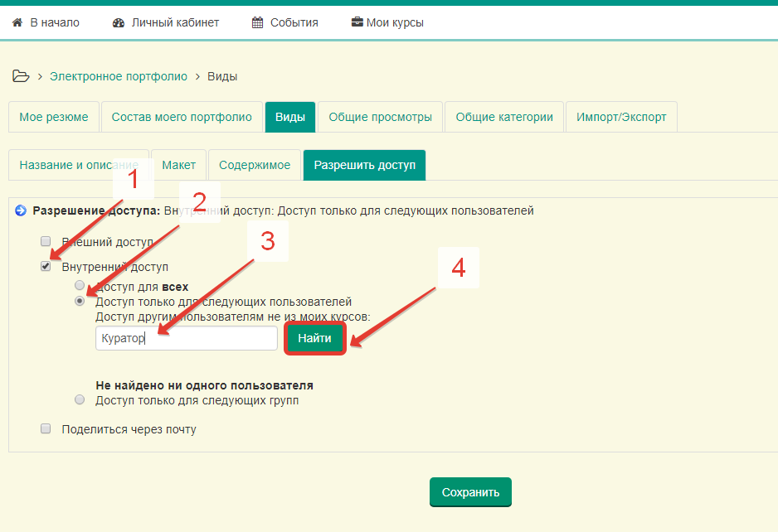The image size is (778, 532).
Task: Choose Доступ только для следующих групп radio
Action: (80, 400)
